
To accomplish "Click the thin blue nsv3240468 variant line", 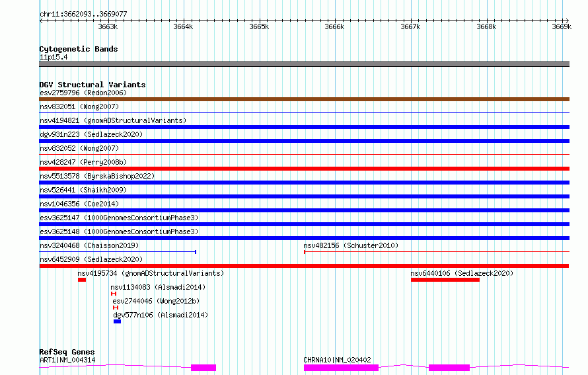I will [x=118, y=252].
